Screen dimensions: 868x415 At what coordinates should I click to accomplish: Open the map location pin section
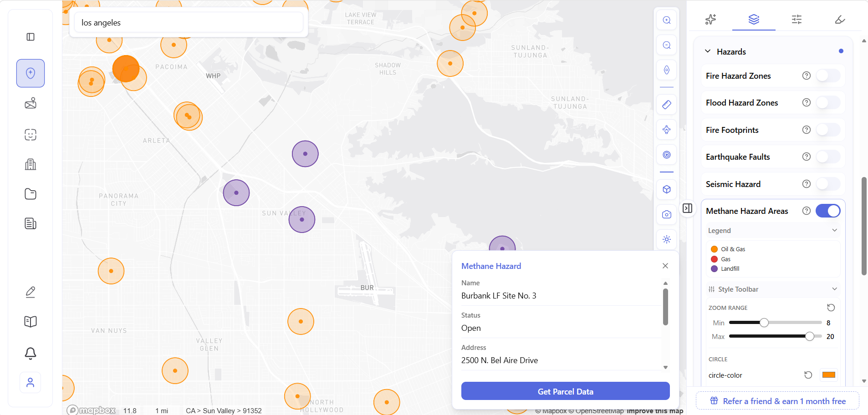pyautogui.click(x=31, y=73)
